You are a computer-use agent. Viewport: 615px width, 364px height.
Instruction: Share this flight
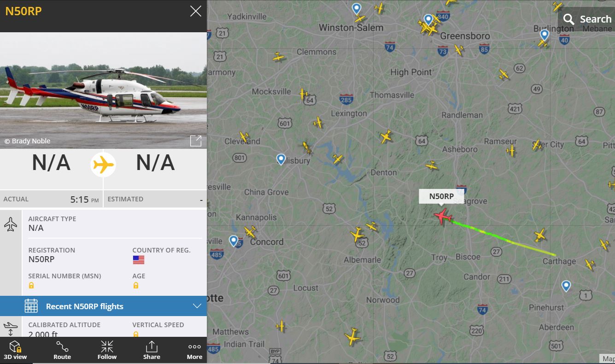tap(152, 350)
